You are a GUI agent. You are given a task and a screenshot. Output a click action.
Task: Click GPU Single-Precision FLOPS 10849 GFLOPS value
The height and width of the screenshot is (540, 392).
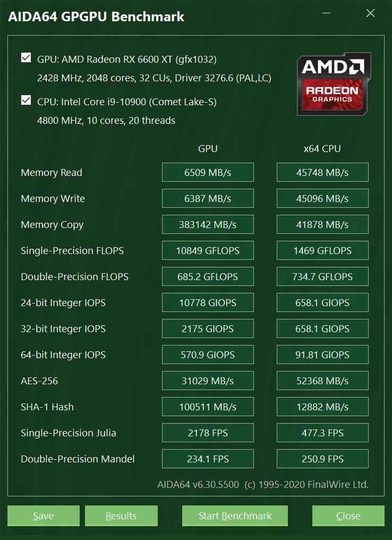208,250
